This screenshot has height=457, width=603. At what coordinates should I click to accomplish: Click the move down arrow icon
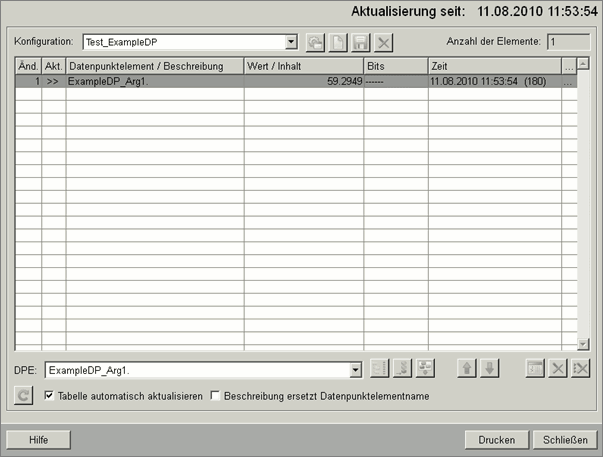click(x=490, y=369)
